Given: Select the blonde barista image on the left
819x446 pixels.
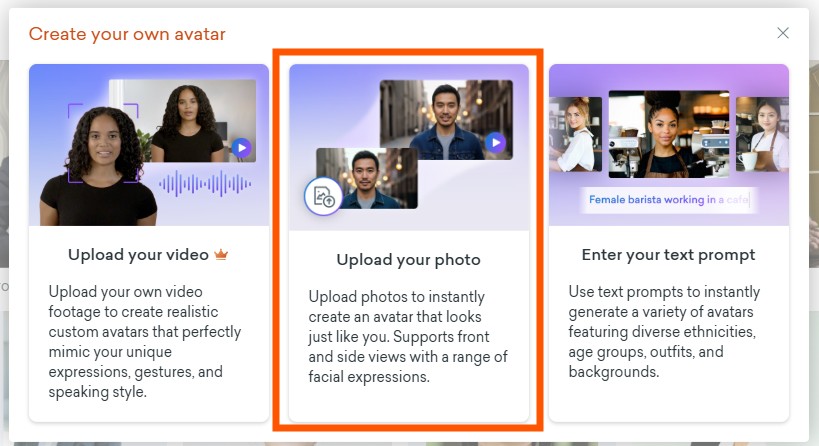Looking at the screenshot, I should (576, 133).
